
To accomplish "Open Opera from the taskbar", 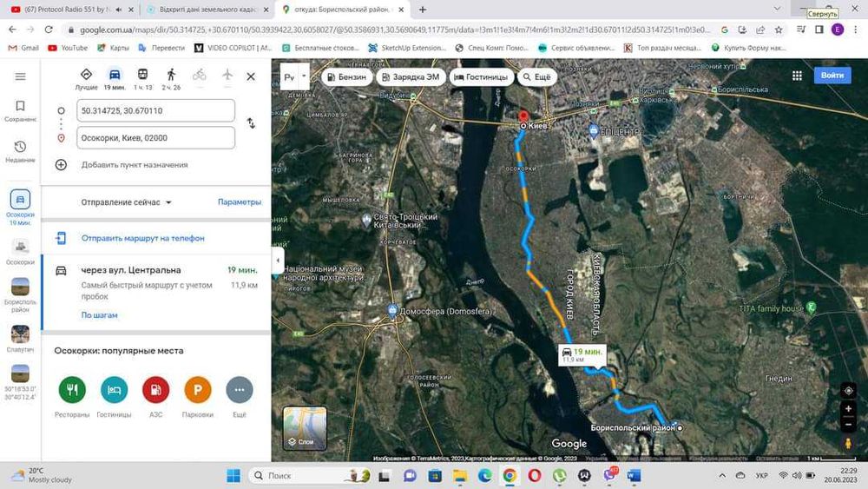I will (534, 476).
